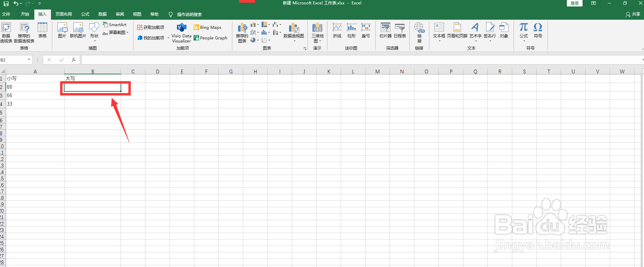Insert a 切片器 slicer
The width and height of the screenshot is (644, 267).
386,31
